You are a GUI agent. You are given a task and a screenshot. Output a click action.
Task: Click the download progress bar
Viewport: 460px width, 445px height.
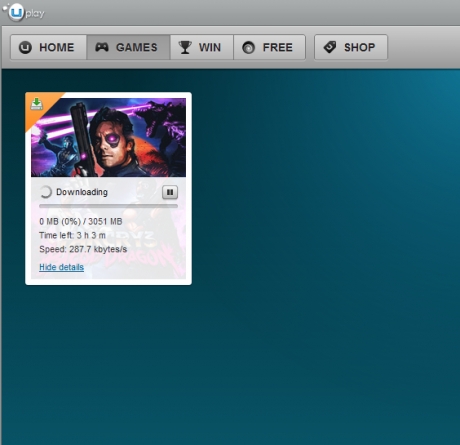108,206
